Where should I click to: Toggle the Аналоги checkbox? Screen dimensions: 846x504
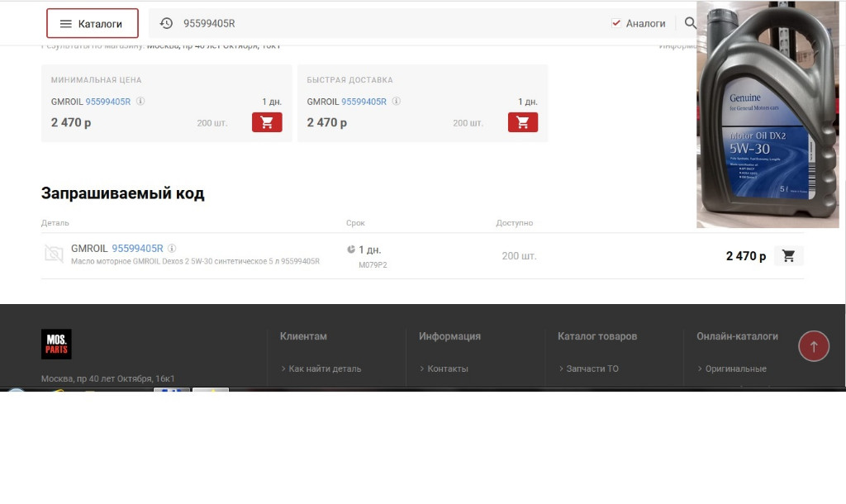coord(616,23)
